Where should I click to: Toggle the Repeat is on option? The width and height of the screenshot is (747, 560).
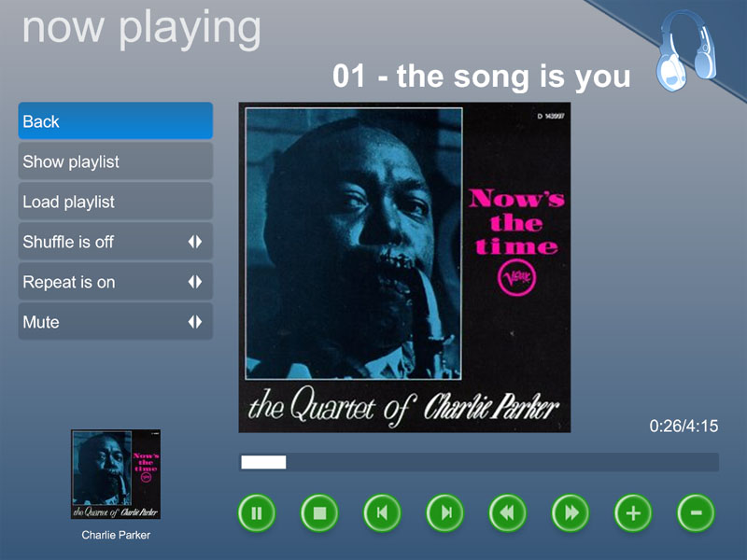click(x=115, y=282)
